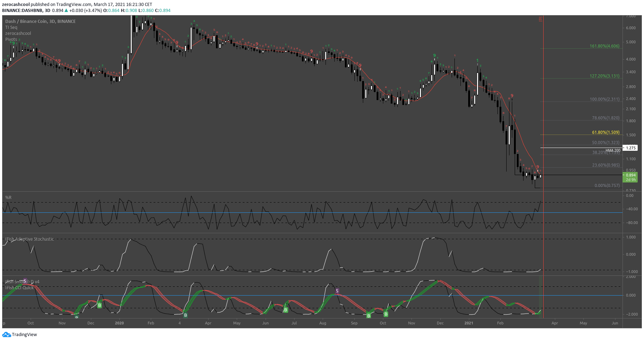Click the 2.400 price axis label
Screen dimensions: 644x341
click(631, 99)
